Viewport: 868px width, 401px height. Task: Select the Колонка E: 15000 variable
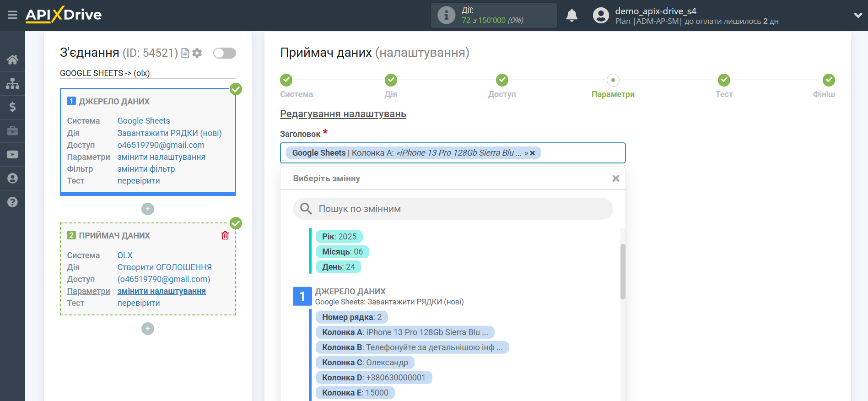(355, 393)
